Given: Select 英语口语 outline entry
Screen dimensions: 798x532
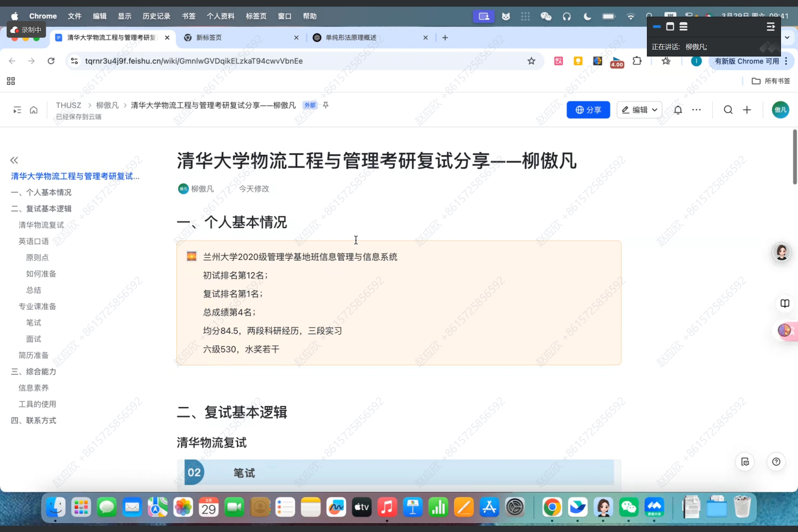Looking at the screenshot, I should coord(34,241).
